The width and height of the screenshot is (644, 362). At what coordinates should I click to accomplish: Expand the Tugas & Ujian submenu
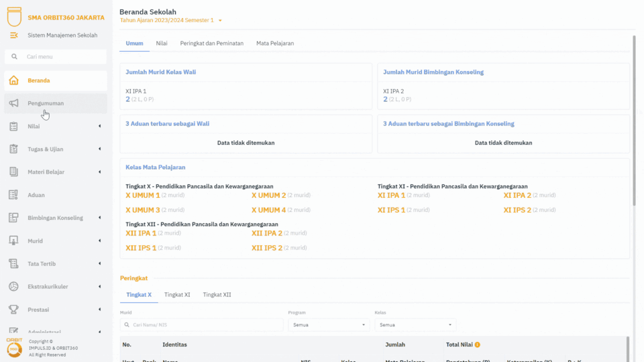(x=99, y=149)
